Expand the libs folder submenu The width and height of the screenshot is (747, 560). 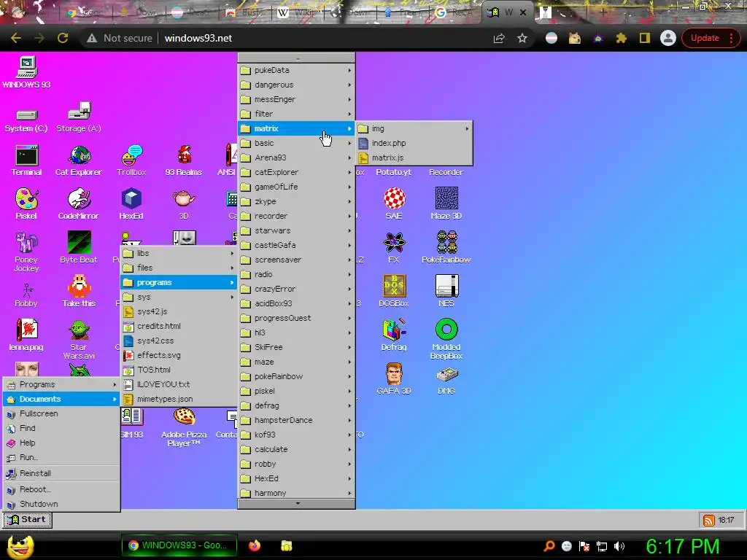point(179,253)
